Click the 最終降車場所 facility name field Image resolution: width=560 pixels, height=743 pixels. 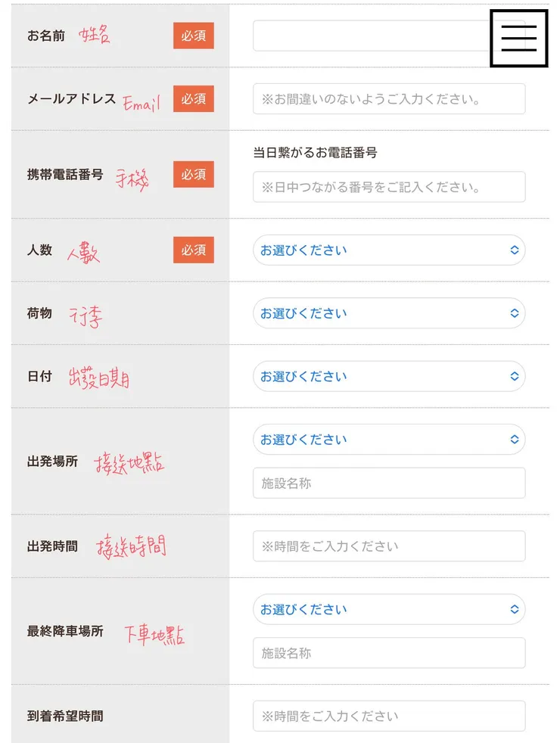click(x=389, y=653)
